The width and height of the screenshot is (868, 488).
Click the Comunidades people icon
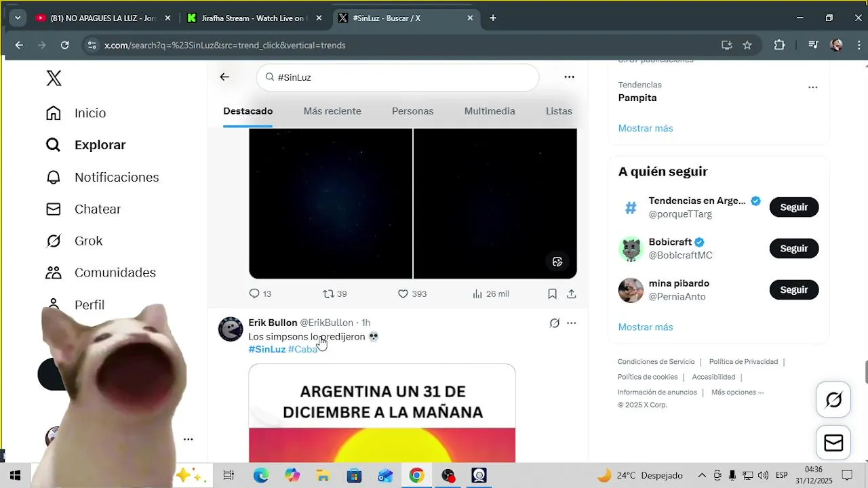(x=54, y=272)
